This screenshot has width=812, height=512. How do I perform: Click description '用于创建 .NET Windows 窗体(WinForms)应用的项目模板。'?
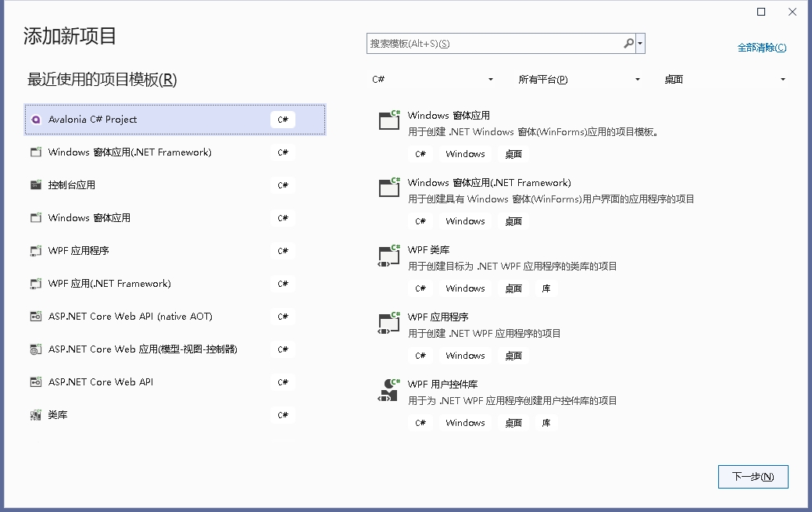[x=533, y=132]
